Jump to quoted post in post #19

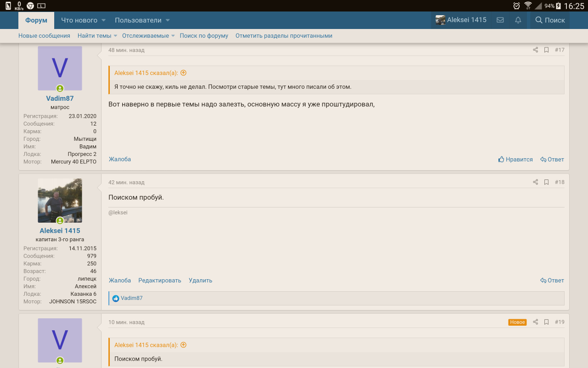(183, 345)
